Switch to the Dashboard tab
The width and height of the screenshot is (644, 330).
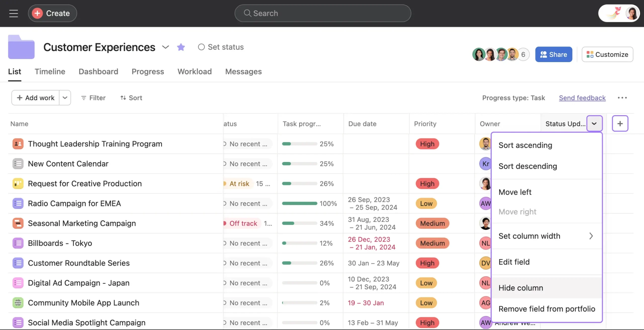point(99,72)
